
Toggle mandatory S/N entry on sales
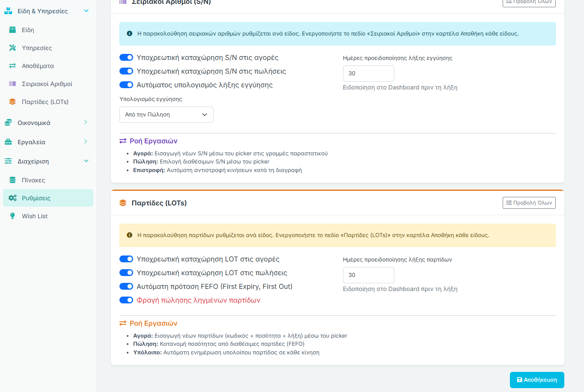click(126, 71)
